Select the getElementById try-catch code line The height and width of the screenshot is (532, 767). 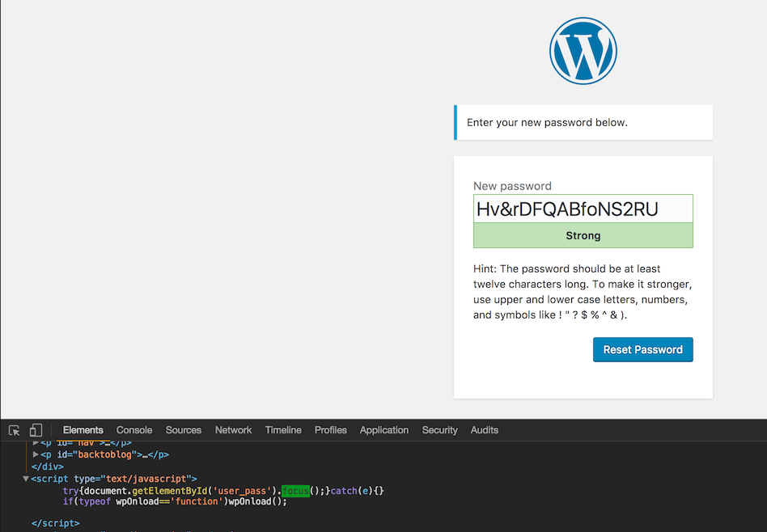click(x=223, y=491)
